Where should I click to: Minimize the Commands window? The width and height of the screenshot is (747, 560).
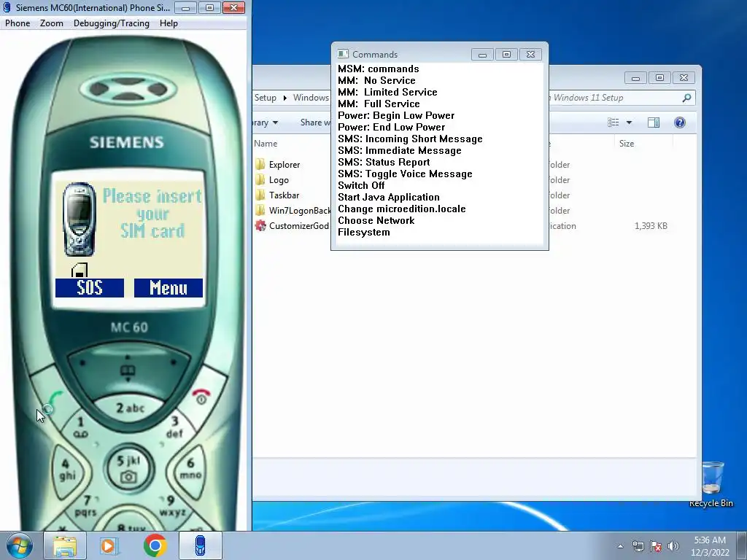click(x=482, y=54)
